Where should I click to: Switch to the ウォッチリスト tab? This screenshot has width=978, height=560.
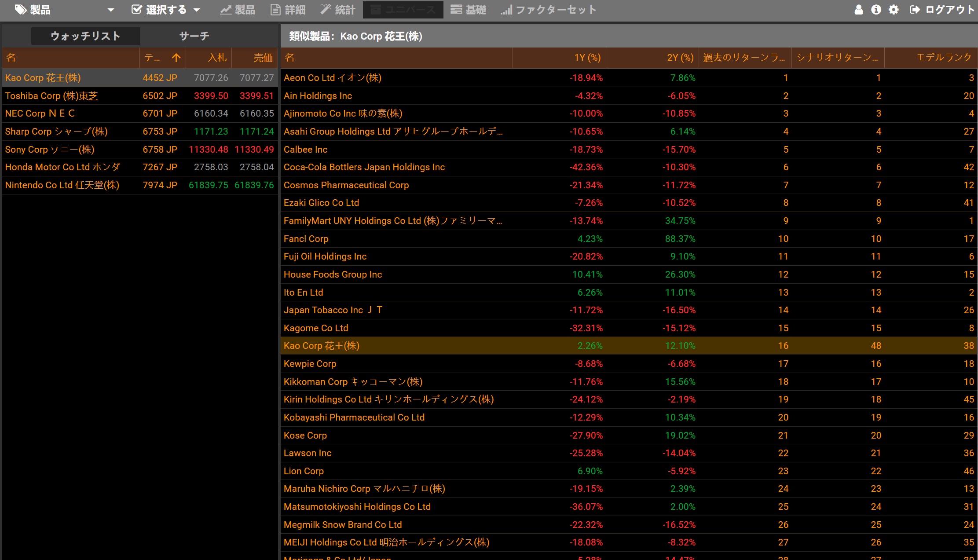[85, 36]
